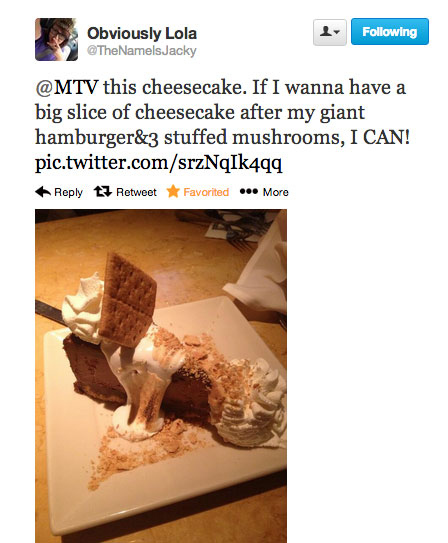
Task: Toggle the orange Favorited label
Action: 206,192
